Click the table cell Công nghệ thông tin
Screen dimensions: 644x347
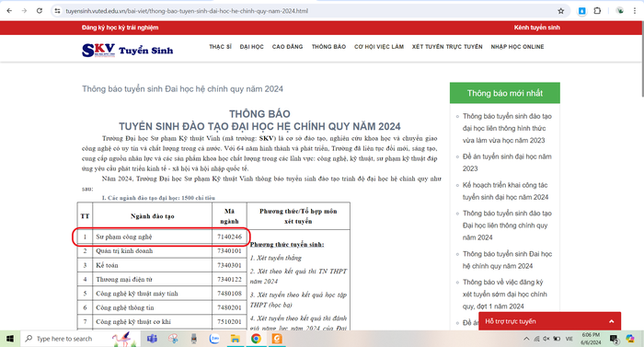(153, 307)
